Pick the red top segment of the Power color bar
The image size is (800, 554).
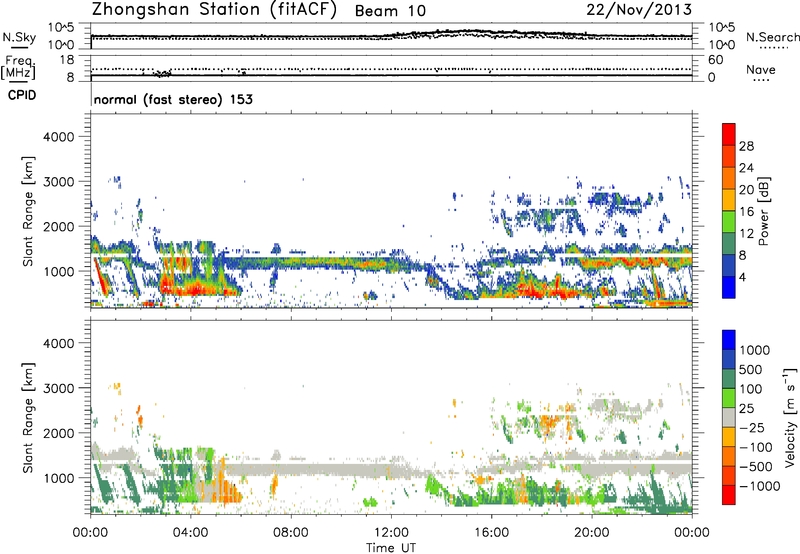(x=729, y=135)
